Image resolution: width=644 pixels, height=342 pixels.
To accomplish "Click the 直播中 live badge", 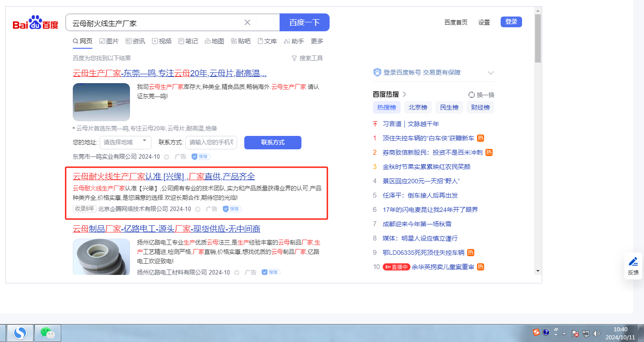I will 397,267.
